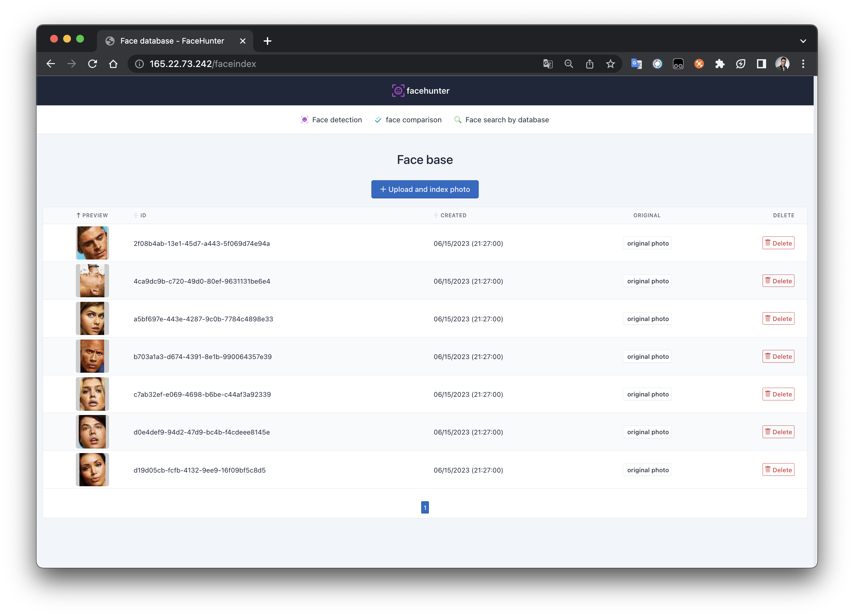This screenshot has width=854, height=616.
Task: View original photo for b703a1a3 row
Action: click(x=647, y=356)
